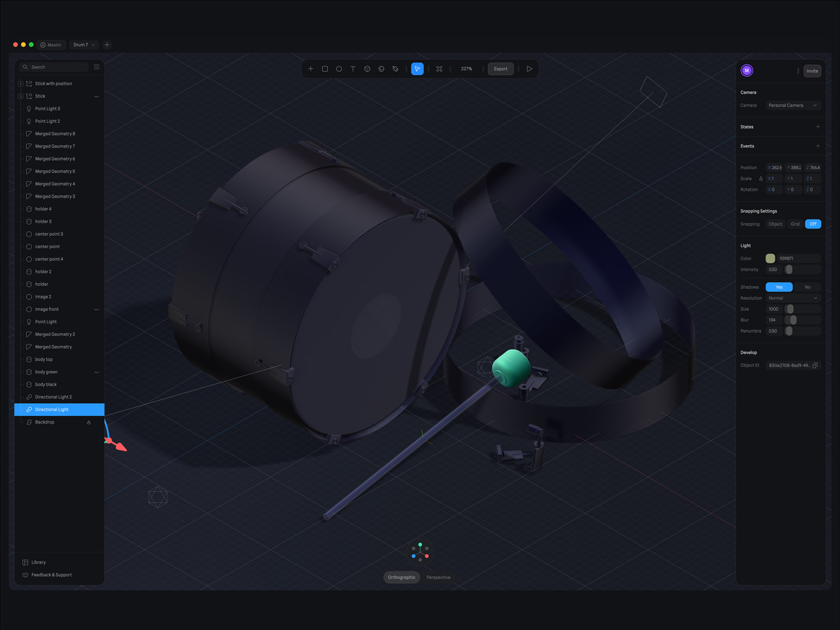The height and width of the screenshot is (630, 840).
Task: Select the Rectangle shape tool
Action: coord(325,68)
